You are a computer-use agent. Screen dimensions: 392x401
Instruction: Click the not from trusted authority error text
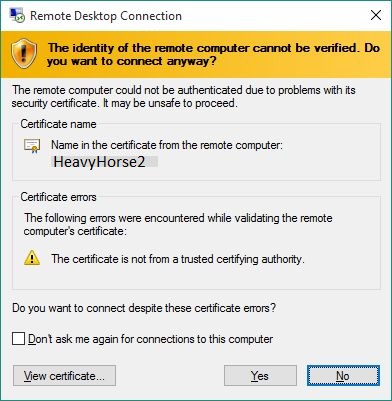point(178,259)
